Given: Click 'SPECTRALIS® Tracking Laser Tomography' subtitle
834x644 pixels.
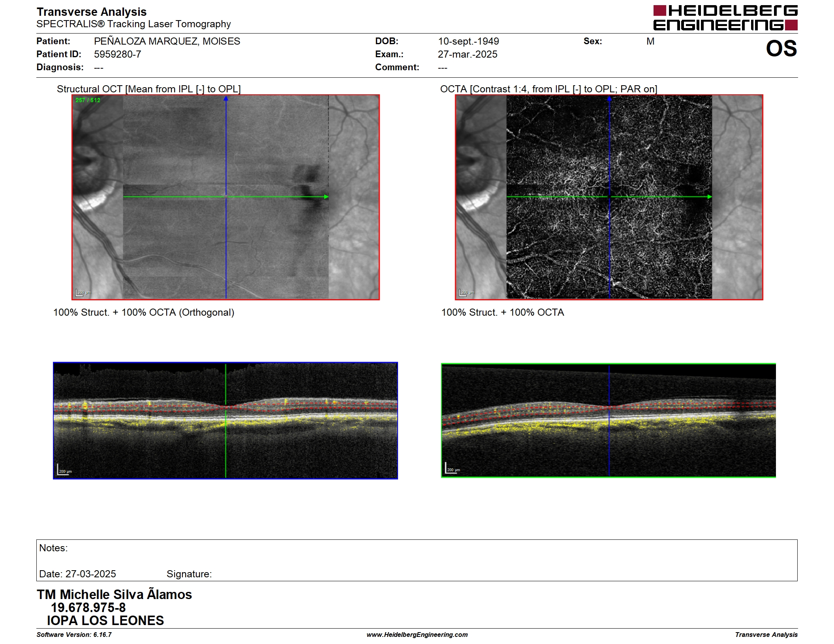Looking at the screenshot, I should pos(133,24).
